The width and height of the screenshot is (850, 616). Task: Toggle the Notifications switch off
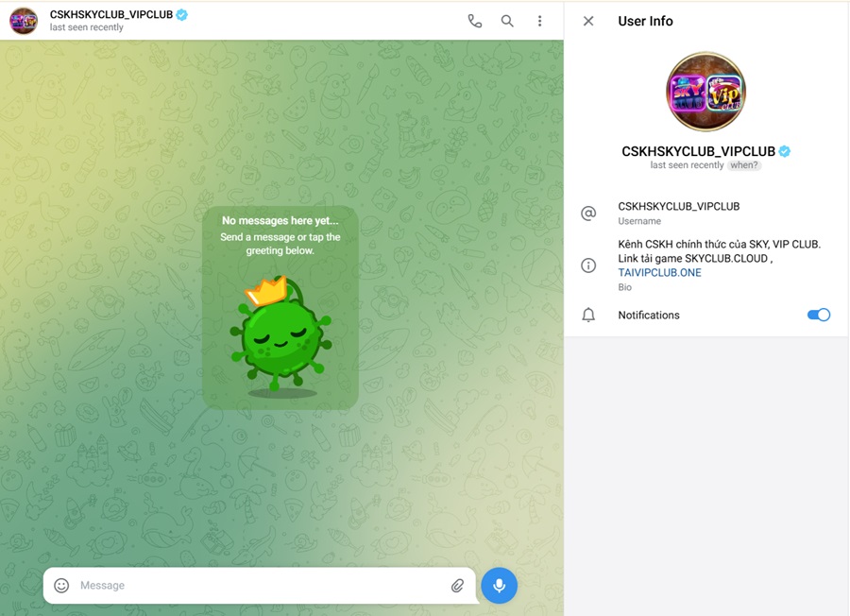[819, 315]
